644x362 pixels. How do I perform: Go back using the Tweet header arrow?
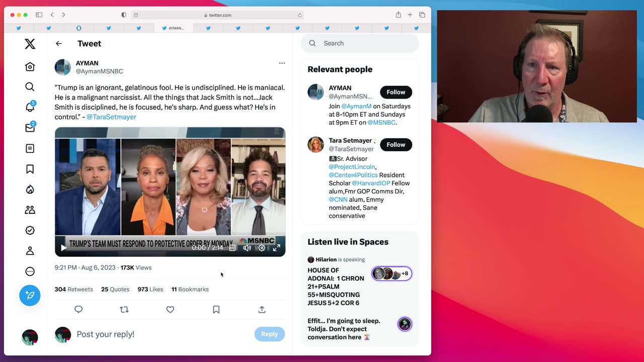[x=59, y=44]
